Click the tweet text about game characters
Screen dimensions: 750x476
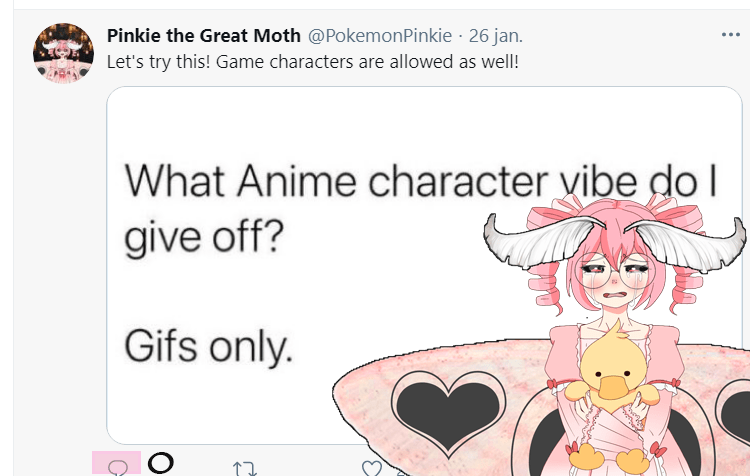click(312, 60)
